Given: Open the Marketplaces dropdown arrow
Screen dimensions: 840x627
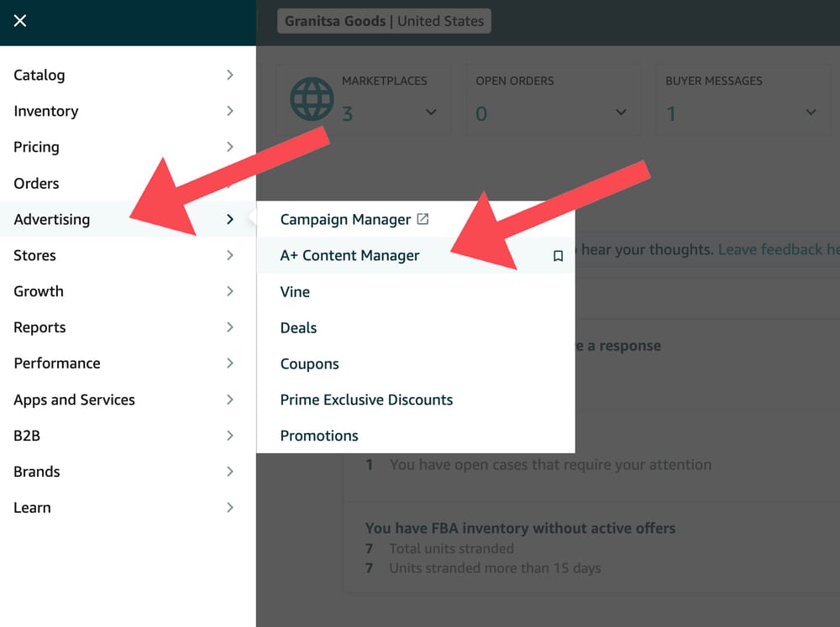Looking at the screenshot, I should [x=431, y=112].
